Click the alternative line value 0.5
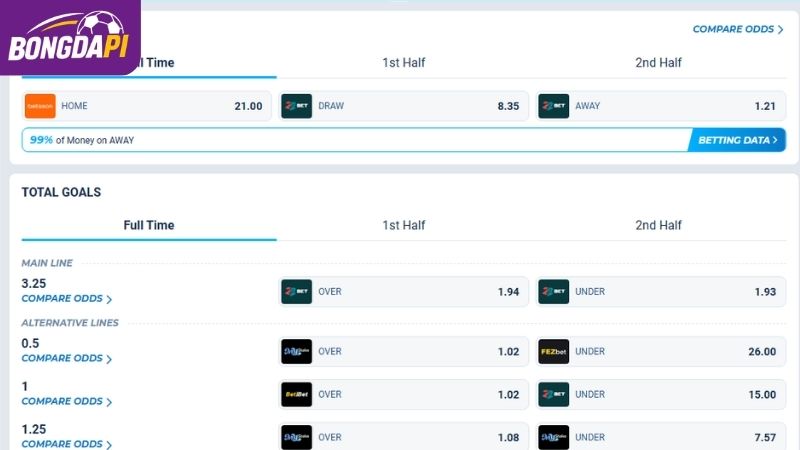The height and width of the screenshot is (450, 800). pyautogui.click(x=30, y=343)
